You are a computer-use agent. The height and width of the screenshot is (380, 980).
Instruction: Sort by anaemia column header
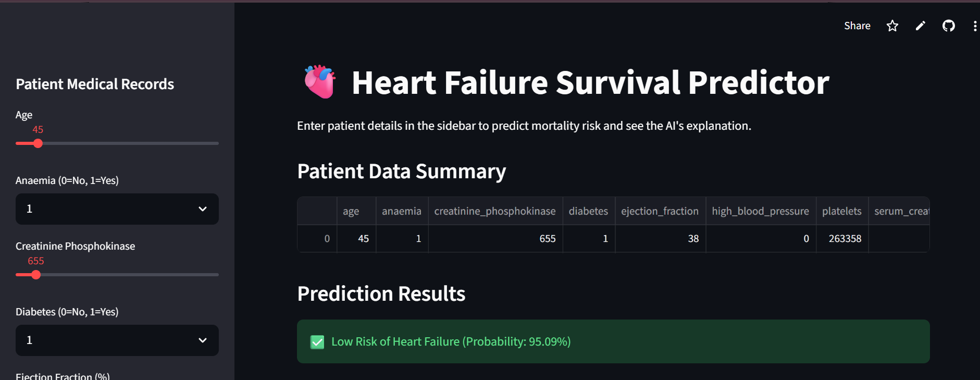pos(401,211)
